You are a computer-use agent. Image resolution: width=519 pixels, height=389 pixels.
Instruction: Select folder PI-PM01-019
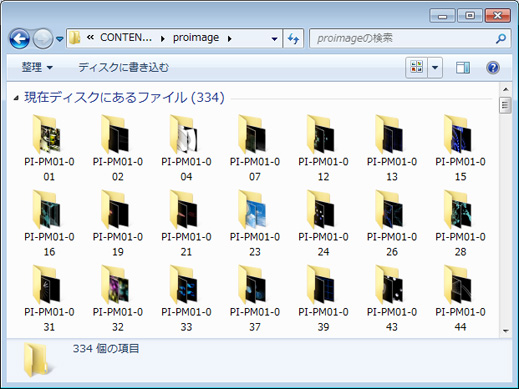(118, 223)
